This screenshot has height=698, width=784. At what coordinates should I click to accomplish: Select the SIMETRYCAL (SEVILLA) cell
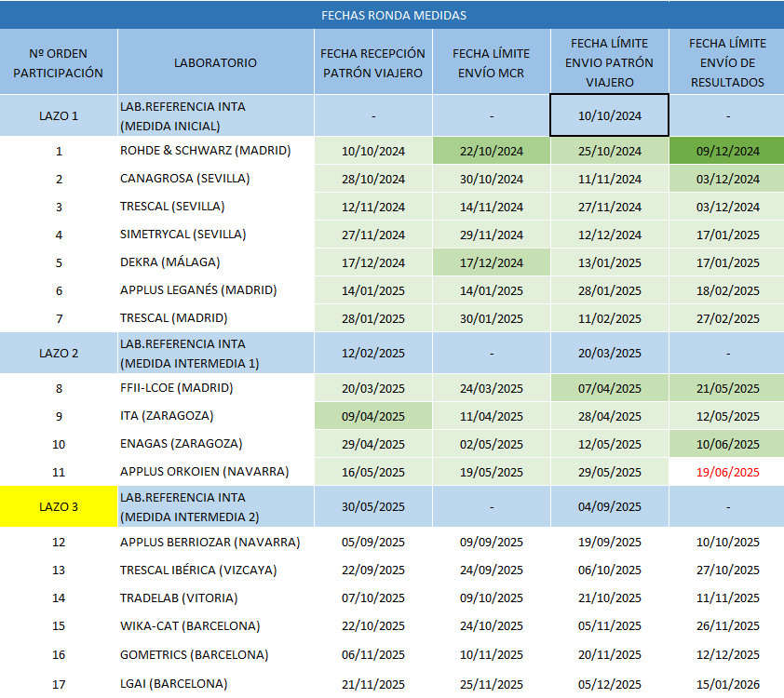coord(215,235)
